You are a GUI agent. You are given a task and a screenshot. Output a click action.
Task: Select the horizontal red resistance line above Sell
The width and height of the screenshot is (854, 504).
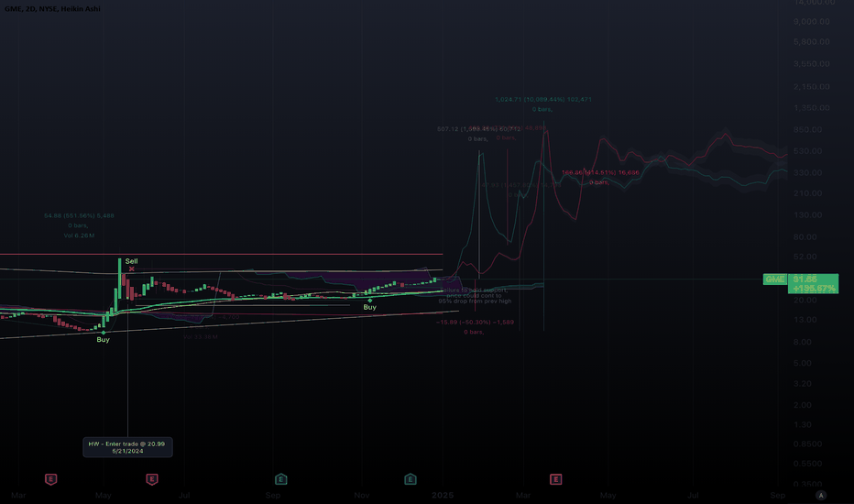click(221, 255)
